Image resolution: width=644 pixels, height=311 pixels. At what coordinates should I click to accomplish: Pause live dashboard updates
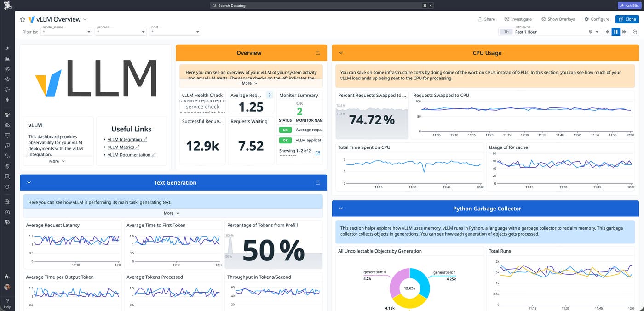tap(616, 32)
